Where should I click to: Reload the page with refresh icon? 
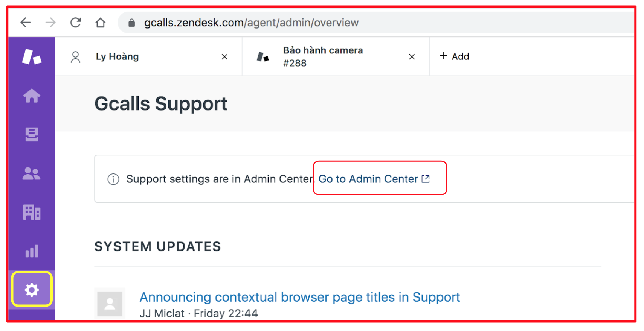[x=76, y=23]
